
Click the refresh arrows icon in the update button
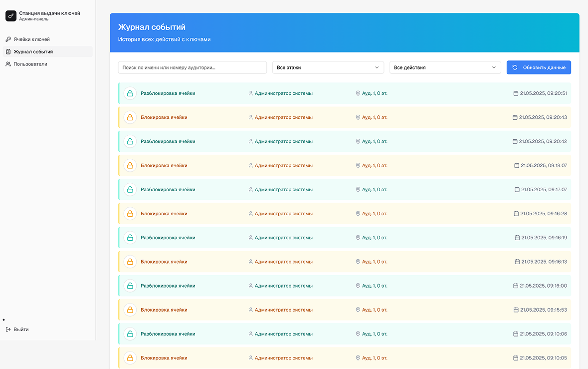(515, 67)
